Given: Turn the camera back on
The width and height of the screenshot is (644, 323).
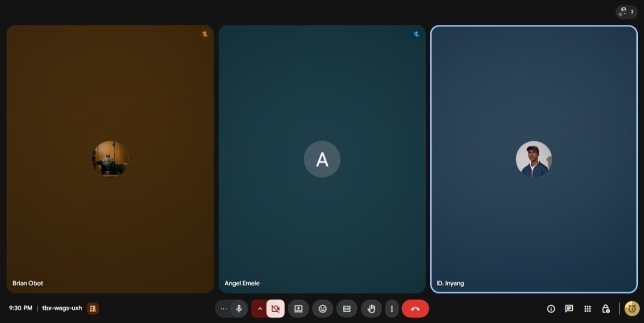Looking at the screenshot, I should point(275,308).
